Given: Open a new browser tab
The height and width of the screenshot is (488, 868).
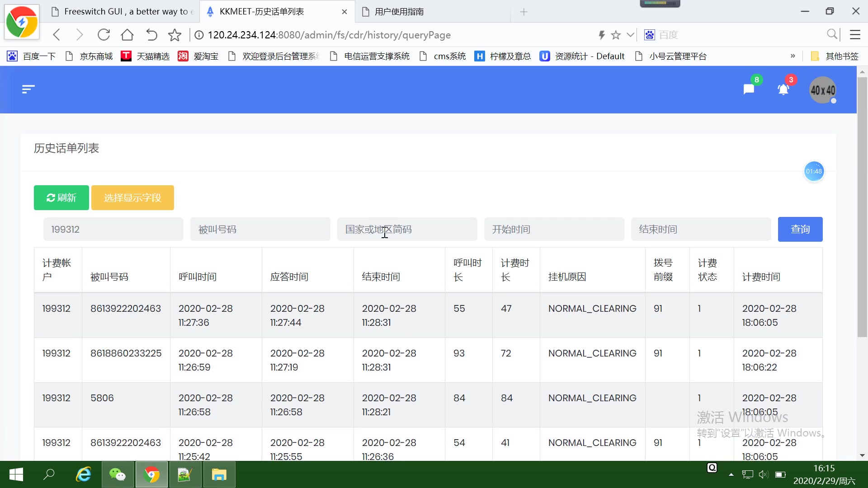Looking at the screenshot, I should 524,12.
